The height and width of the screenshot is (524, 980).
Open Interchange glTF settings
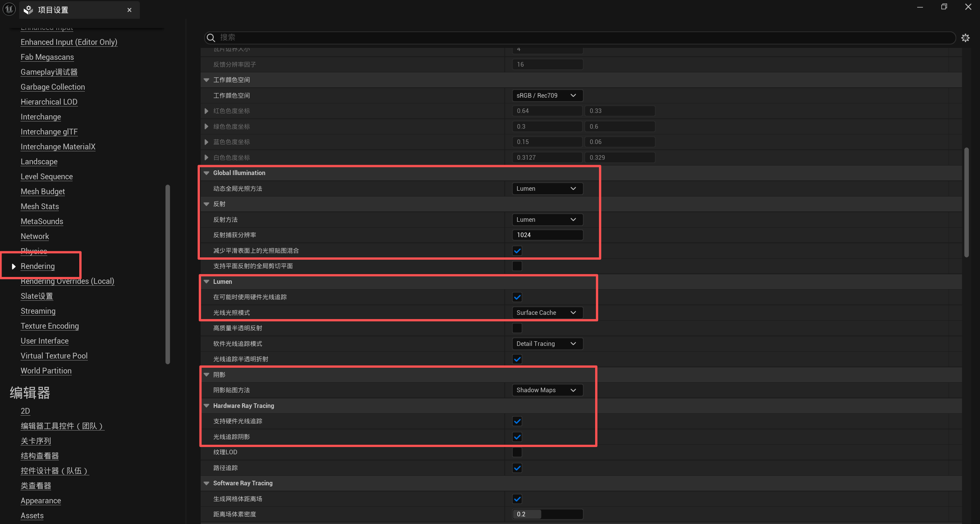click(x=49, y=132)
